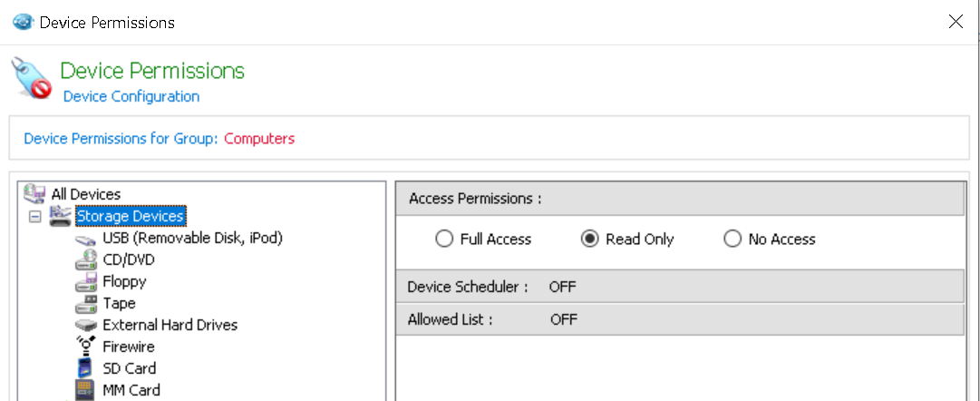The image size is (980, 401).
Task: Click the Firewire device icon
Action: point(86,347)
